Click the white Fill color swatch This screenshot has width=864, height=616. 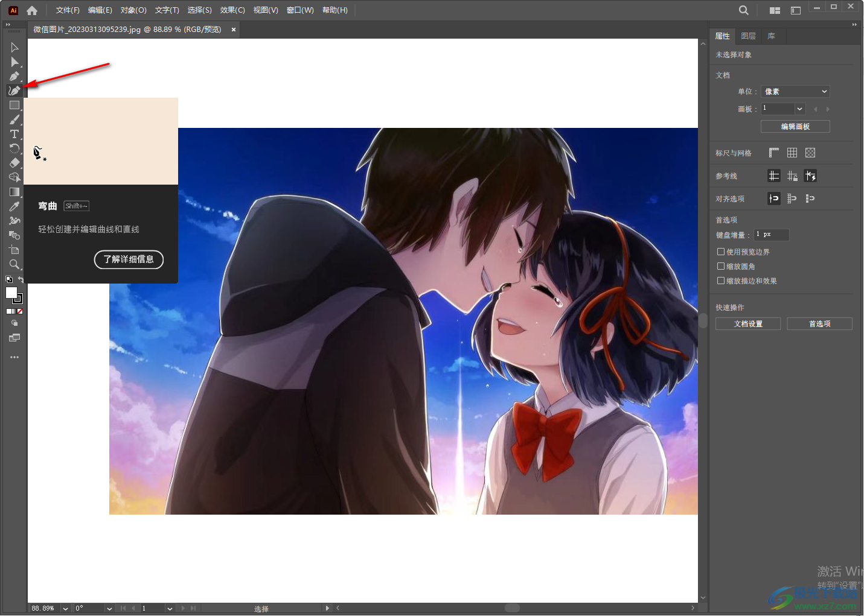coord(11,293)
